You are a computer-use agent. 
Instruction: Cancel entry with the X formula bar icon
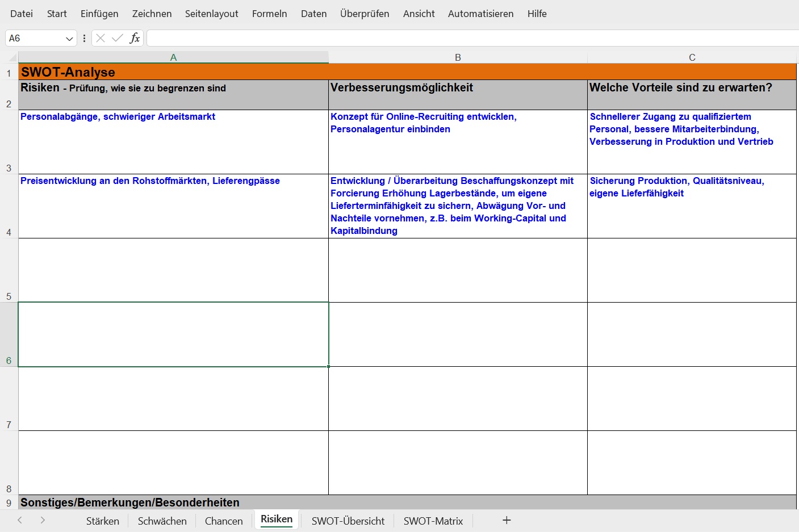coord(101,38)
